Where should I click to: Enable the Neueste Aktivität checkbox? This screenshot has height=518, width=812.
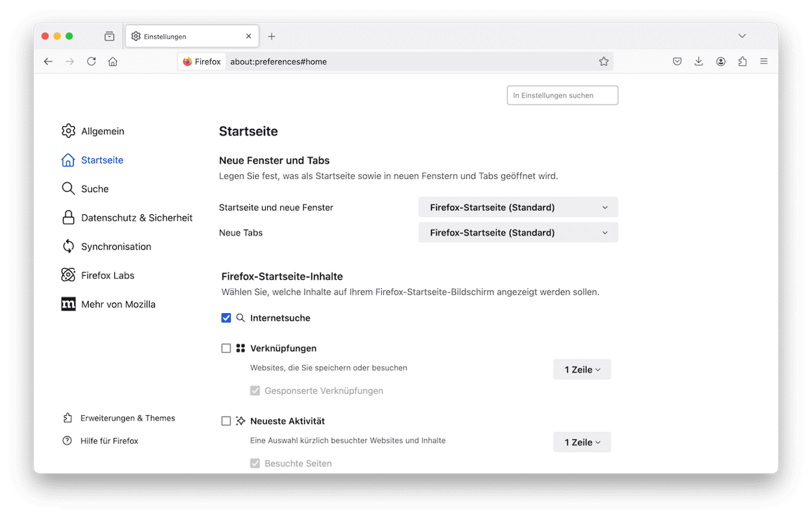pos(226,421)
